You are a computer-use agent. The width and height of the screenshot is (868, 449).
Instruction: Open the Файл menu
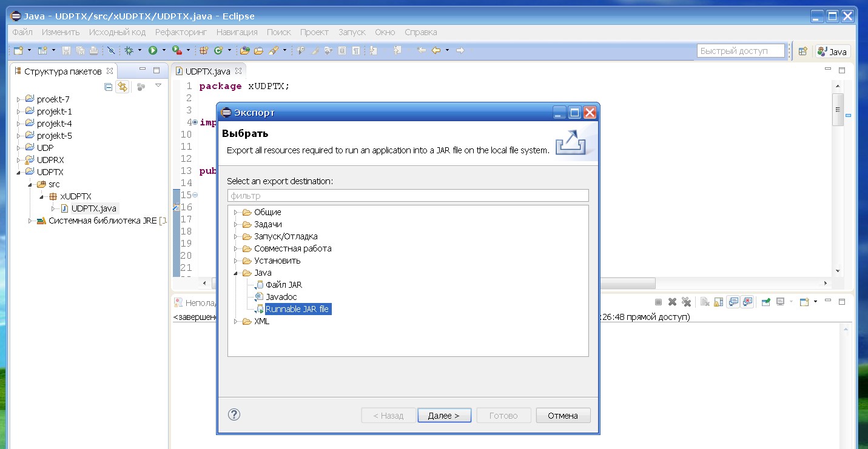tap(22, 32)
